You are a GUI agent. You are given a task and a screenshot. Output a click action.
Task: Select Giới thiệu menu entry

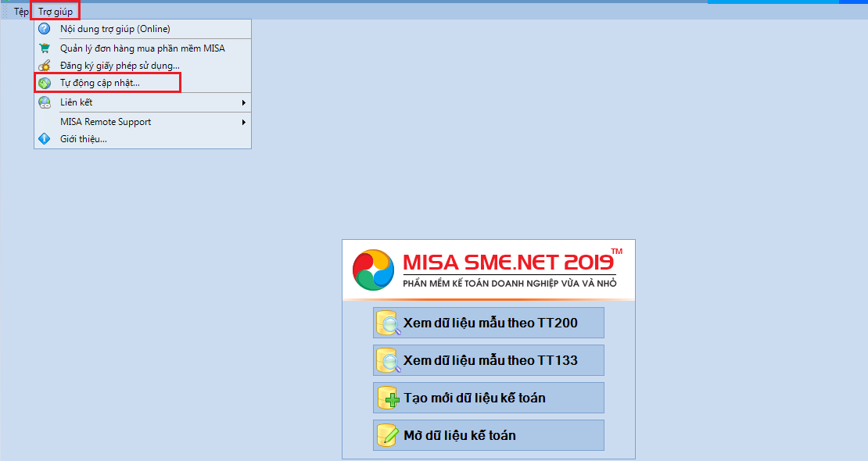coord(143,139)
